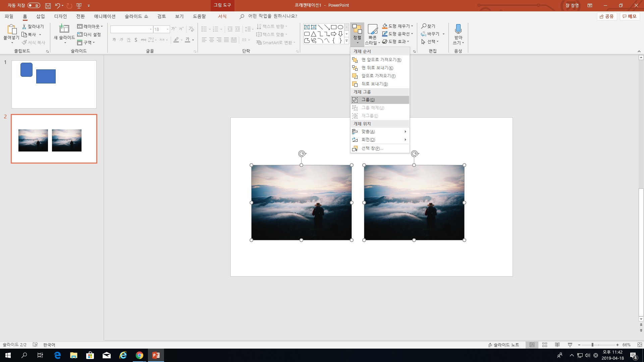Click the Comments (메모) button

(630, 16)
